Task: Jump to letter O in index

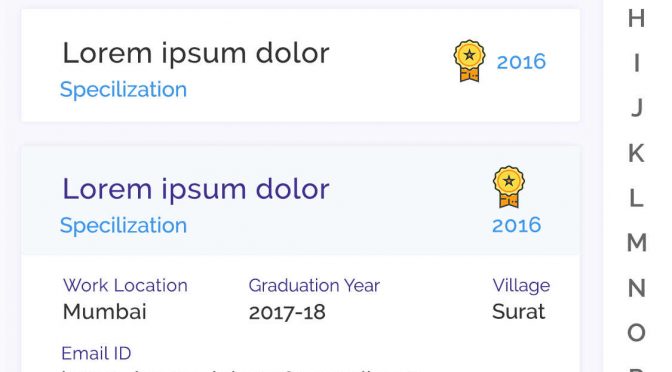Action: tap(636, 333)
